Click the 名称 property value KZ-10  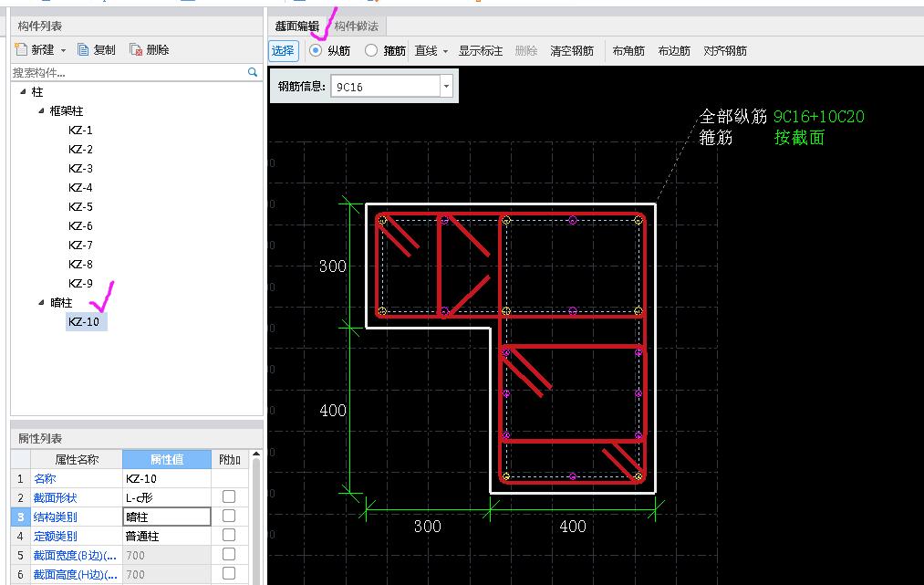click(x=167, y=478)
